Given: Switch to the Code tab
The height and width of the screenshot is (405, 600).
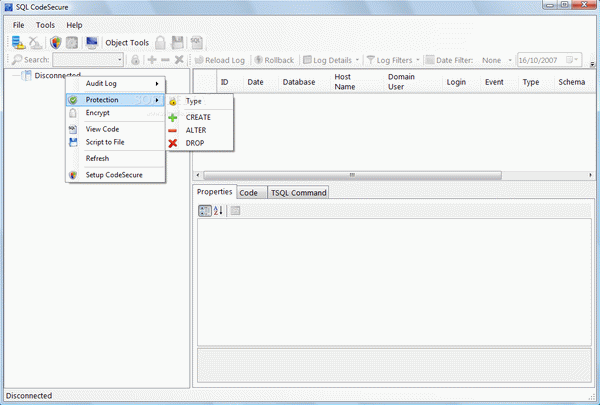Looking at the screenshot, I should tap(251, 193).
